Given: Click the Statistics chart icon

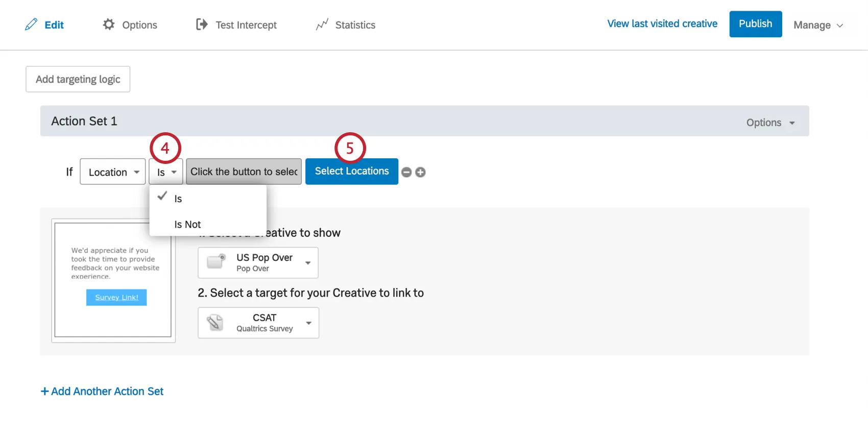Looking at the screenshot, I should (x=322, y=25).
